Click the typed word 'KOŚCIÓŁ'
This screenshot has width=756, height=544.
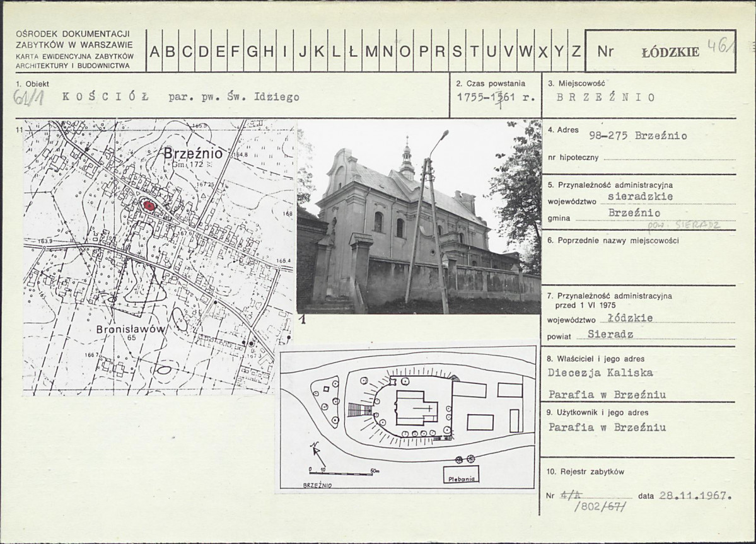pyautogui.click(x=105, y=96)
